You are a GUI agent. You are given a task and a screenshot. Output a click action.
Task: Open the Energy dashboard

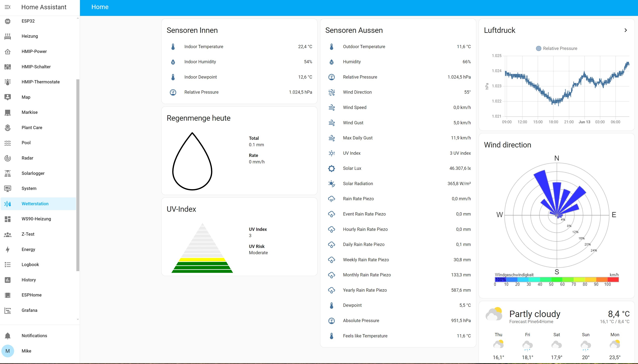point(28,249)
